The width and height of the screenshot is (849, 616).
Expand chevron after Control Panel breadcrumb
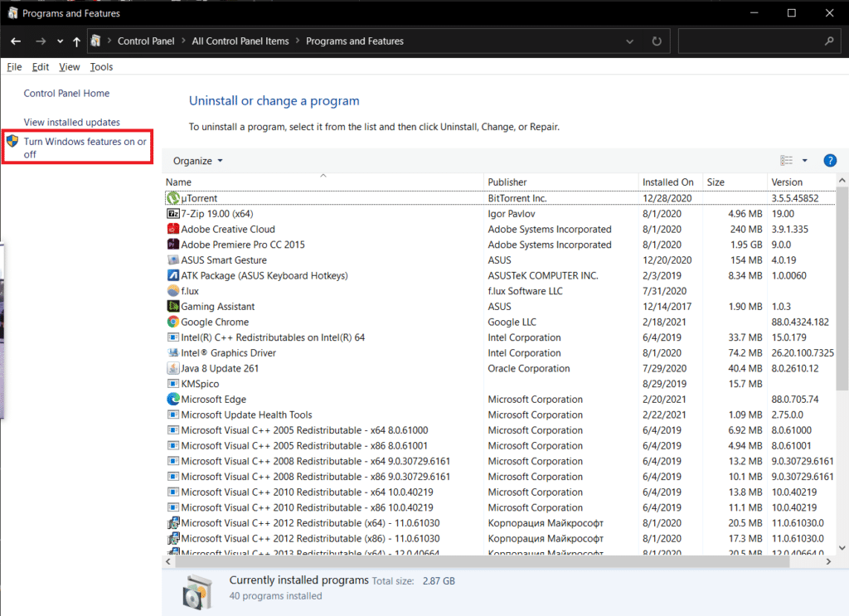click(x=183, y=41)
